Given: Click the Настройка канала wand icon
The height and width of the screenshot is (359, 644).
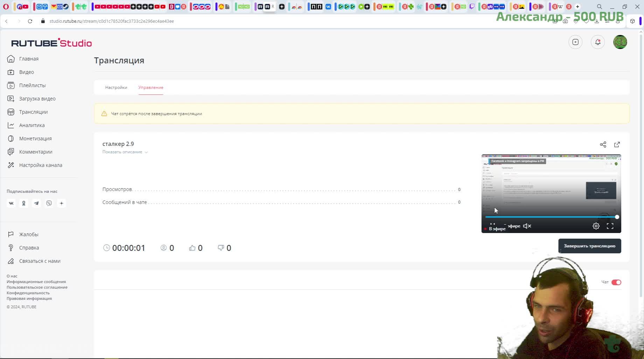Looking at the screenshot, I should (x=11, y=165).
